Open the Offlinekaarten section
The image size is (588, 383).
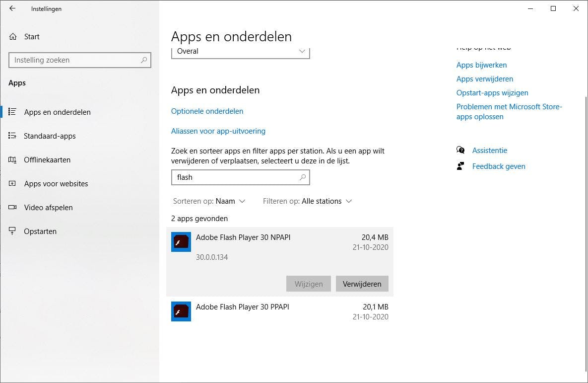pyautogui.click(x=79, y=159)
